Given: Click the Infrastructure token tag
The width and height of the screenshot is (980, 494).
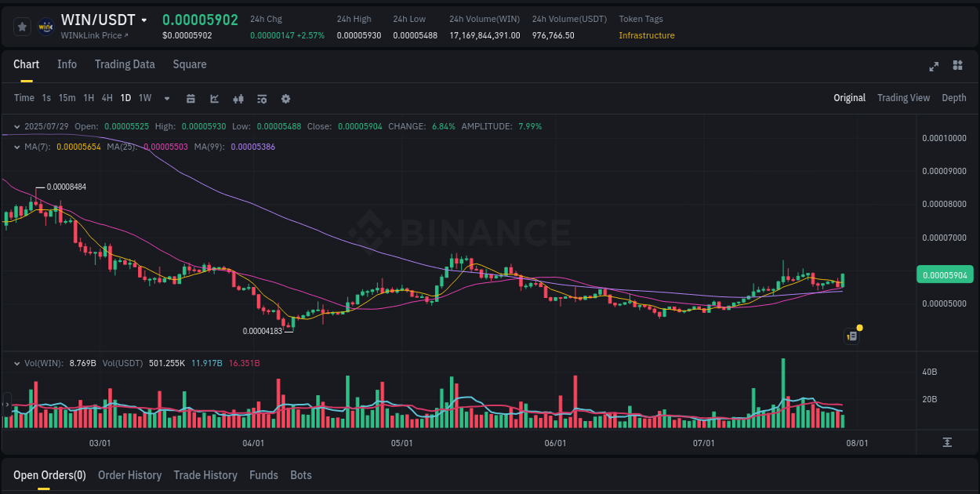Looking at the screenshot, I should (646, 35).
